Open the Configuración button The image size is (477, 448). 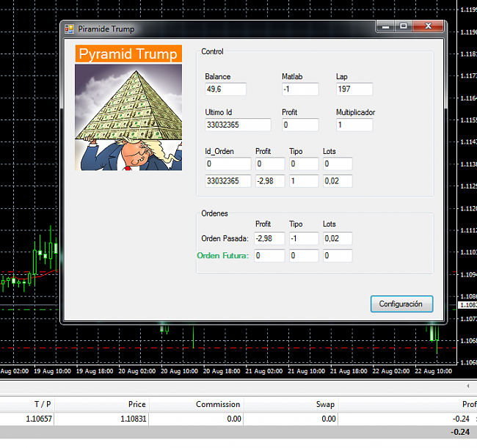tap(401, 304)
